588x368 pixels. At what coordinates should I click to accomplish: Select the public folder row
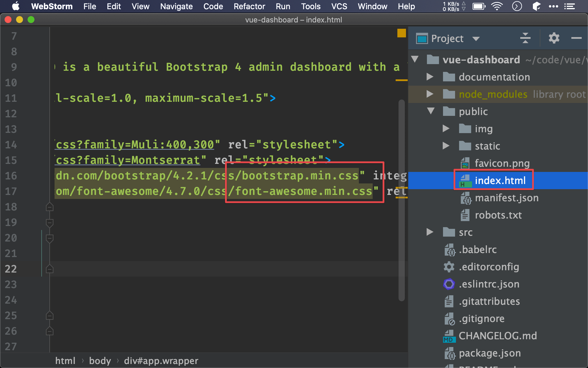[498, 111]
